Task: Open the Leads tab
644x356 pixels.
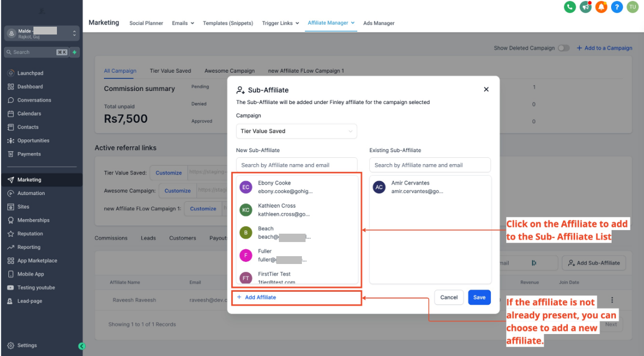Action: tap(148, 238)
